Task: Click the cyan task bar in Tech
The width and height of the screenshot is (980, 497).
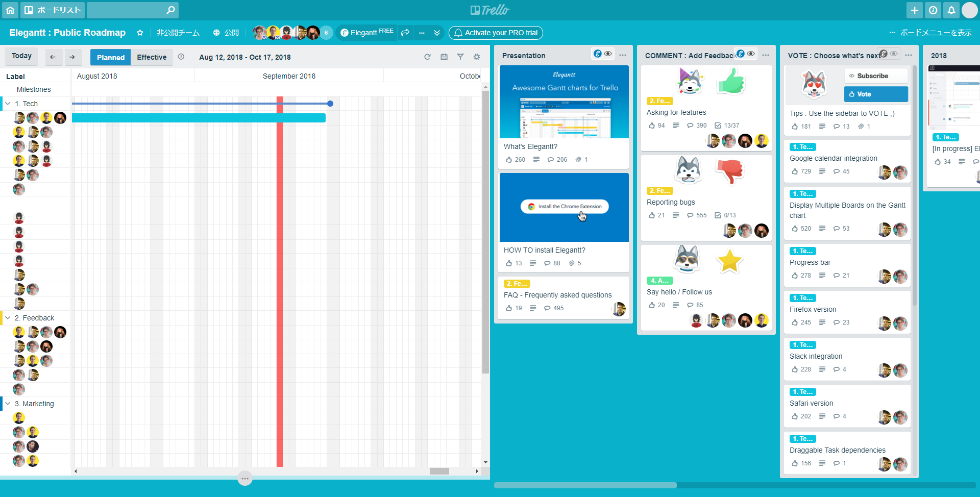Action: coord(199,118)
